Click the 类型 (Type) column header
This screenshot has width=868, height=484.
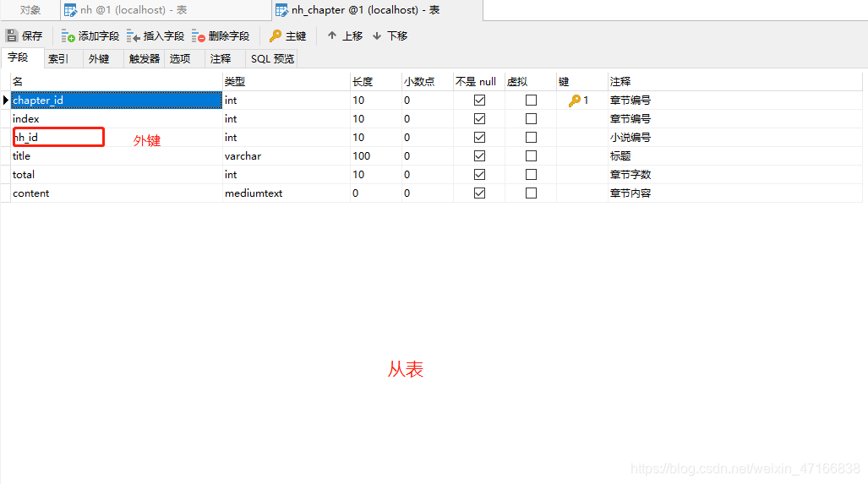(x=287, y=81)
